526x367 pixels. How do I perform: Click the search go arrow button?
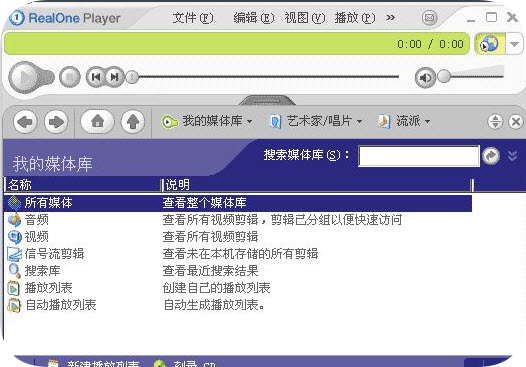[x=491, y=156]
